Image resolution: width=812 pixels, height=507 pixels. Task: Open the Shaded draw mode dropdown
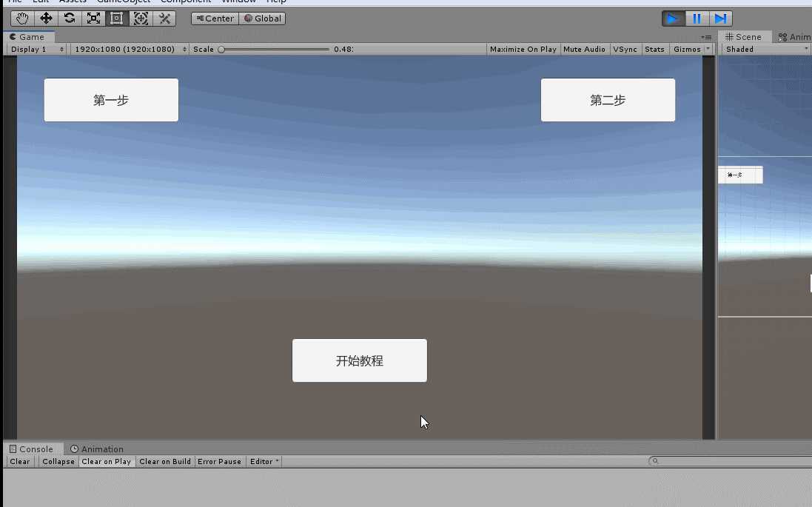(x=766, y=49)
